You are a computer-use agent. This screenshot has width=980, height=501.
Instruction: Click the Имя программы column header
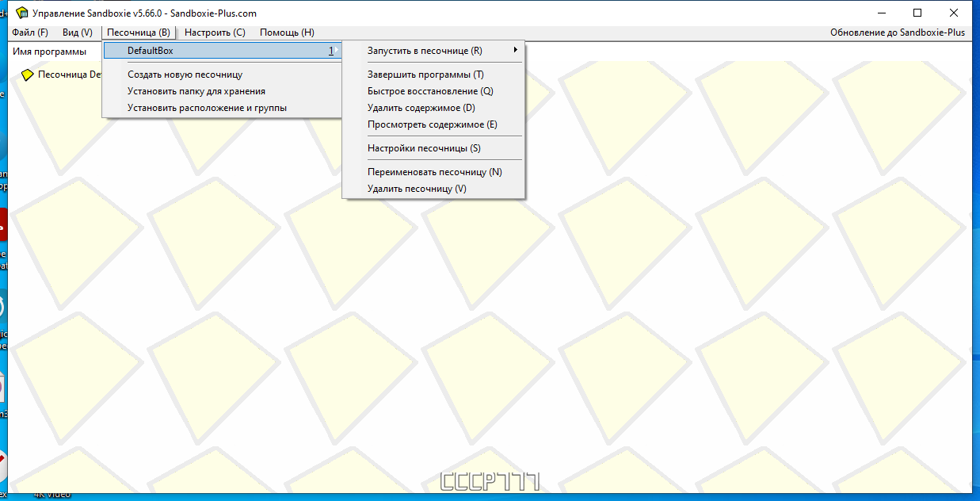coord(50,52)
